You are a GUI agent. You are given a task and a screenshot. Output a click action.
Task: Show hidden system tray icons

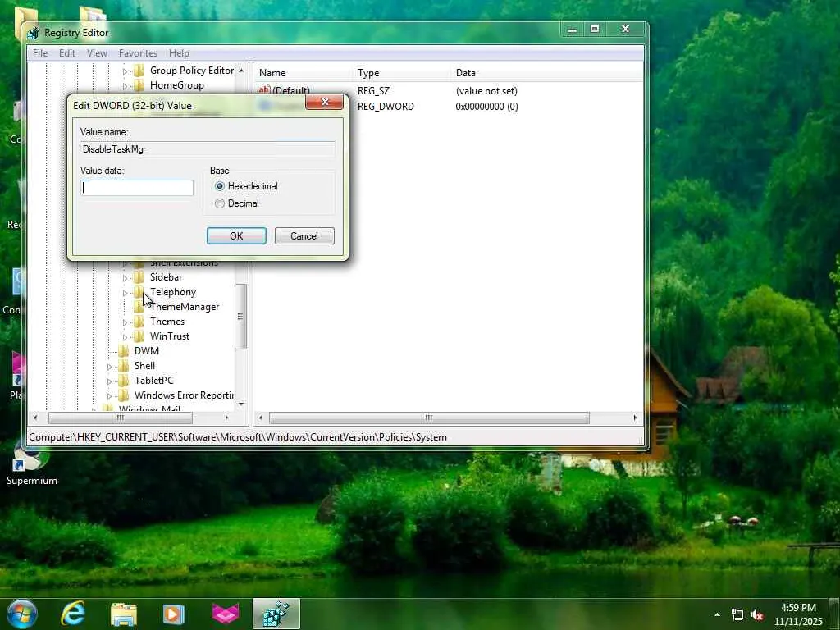click(717, 614)
